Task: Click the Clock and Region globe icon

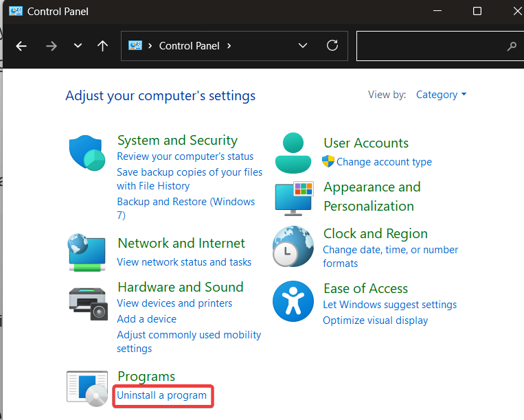Action: click(293, 246)
